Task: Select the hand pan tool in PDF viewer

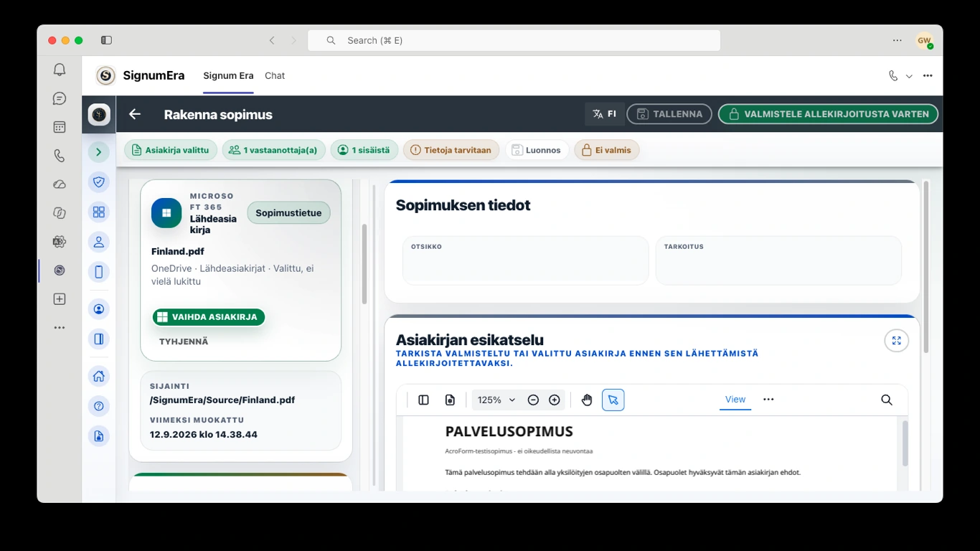Action: tap(587, 400)
